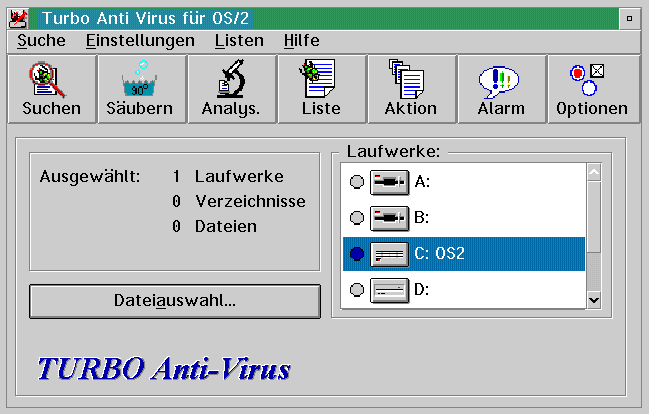This screenshot has height=414, width=649.
Task: Select the drive D: radio button
Action: coord(357,290)
